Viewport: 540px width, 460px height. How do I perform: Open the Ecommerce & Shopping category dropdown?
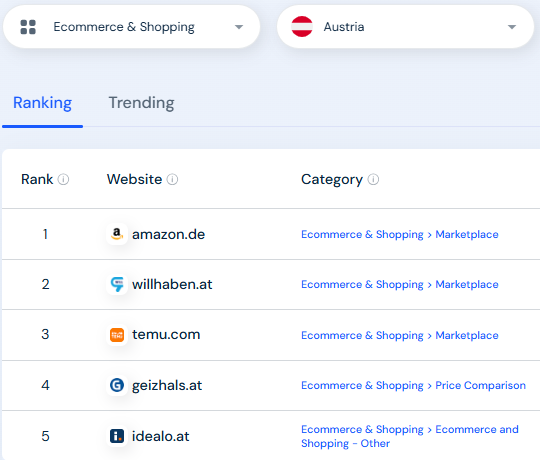pos(131,27)
